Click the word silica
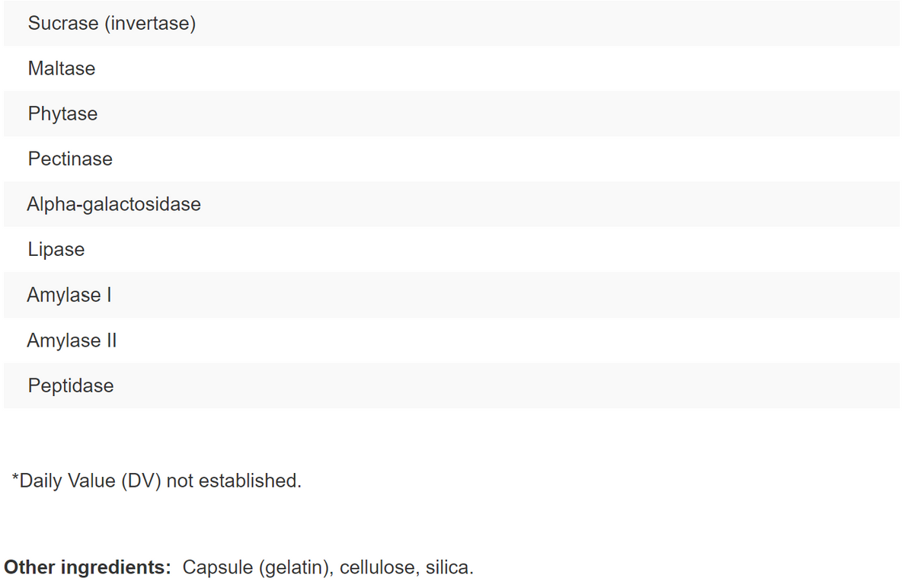The width and height of the screenshot is (914, 588). click(x=449, y=568)
